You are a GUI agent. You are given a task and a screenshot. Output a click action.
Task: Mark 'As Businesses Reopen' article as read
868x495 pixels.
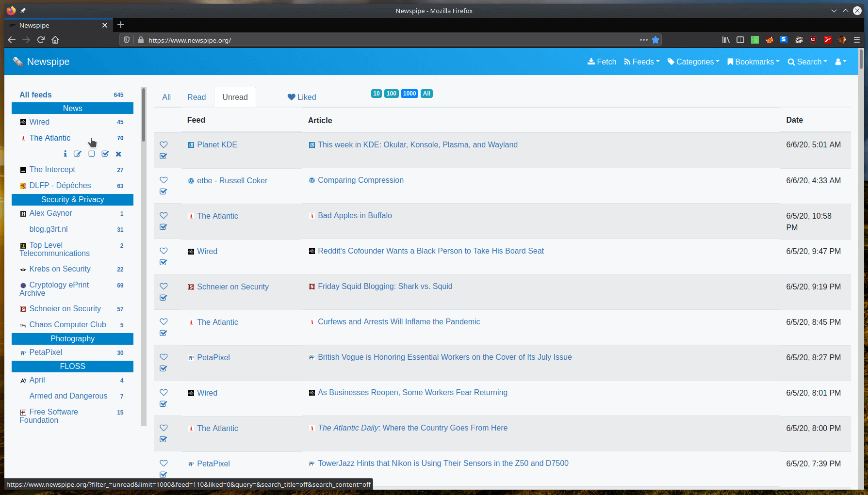click(164, 404)
